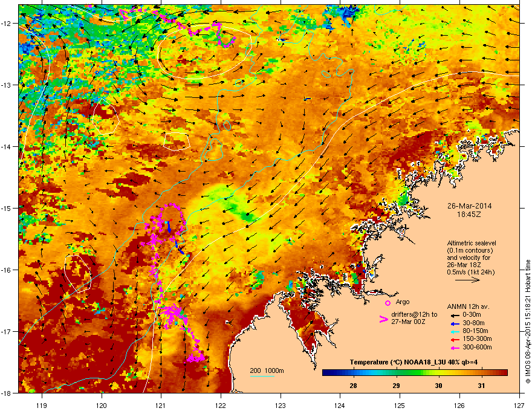Click the '80-150m' depth label
The image size is (532, 411).
[475, 331]
